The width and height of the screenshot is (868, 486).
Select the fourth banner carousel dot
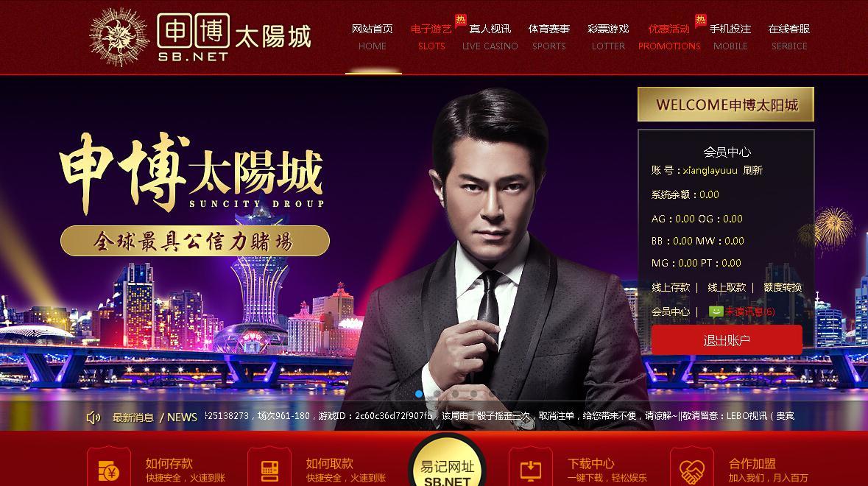474,394
